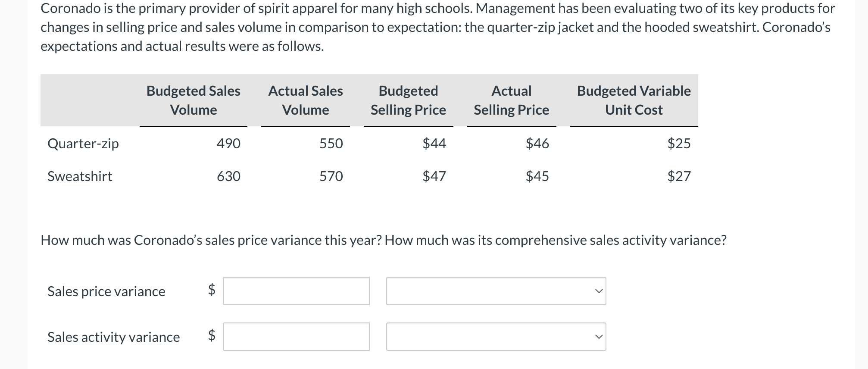The height and width of the screenshot is (369, 868).
Task: Click the Actual Sales Volume column header
Action: pos(306,100)
